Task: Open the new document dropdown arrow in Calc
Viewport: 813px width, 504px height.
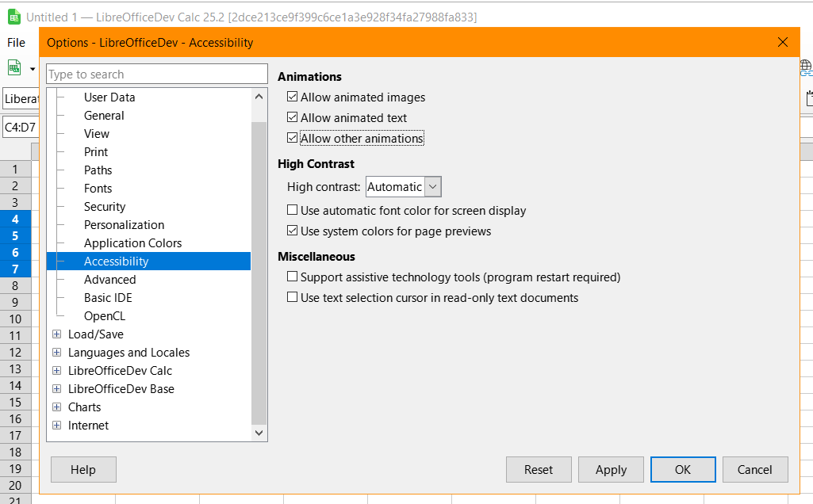Action: pyautogui.click(x=33, y=69)
